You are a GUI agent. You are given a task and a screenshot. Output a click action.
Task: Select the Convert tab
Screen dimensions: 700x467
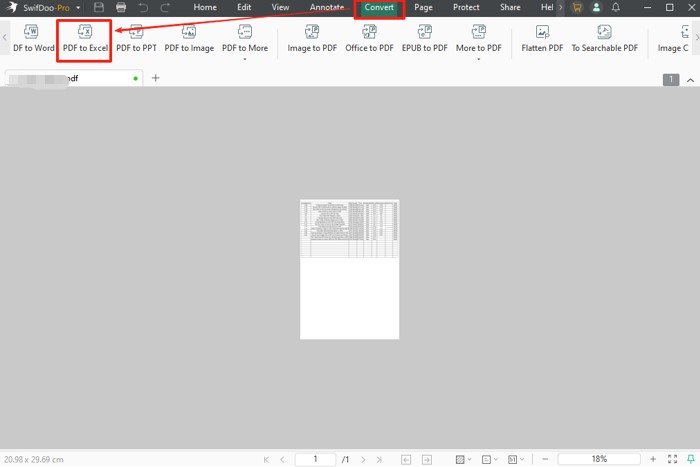(x=379, y=8)
